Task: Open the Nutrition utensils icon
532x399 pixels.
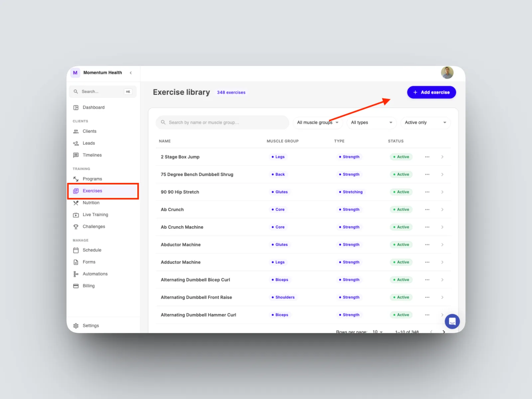Action: [x=76, y=203]
